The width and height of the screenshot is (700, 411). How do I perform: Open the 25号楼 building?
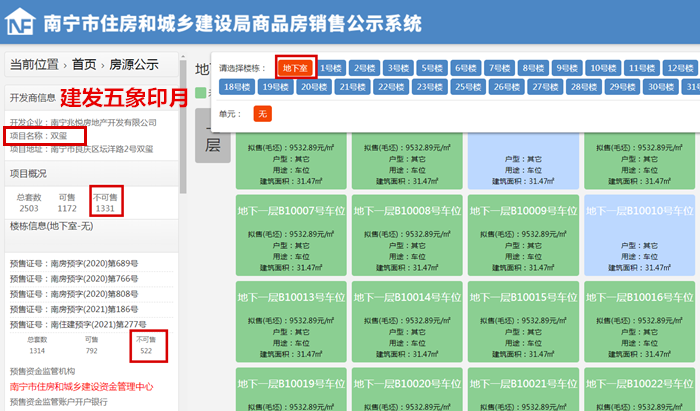[x=468, y=87]
